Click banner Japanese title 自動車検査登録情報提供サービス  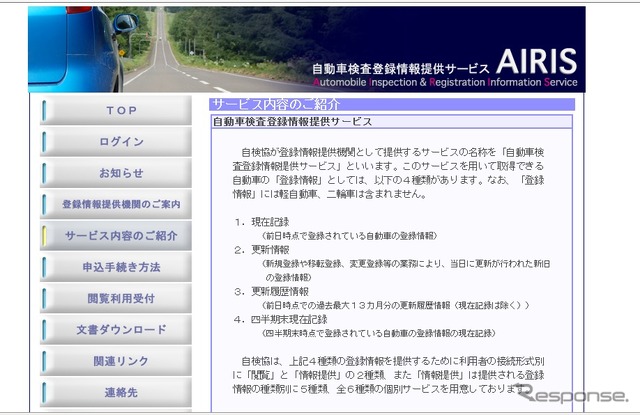[x=401, y=69]
